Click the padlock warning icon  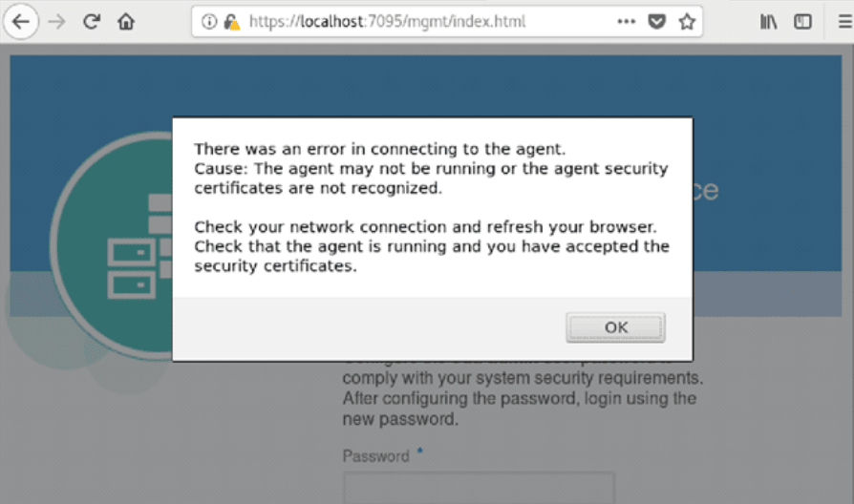(231, 22)
